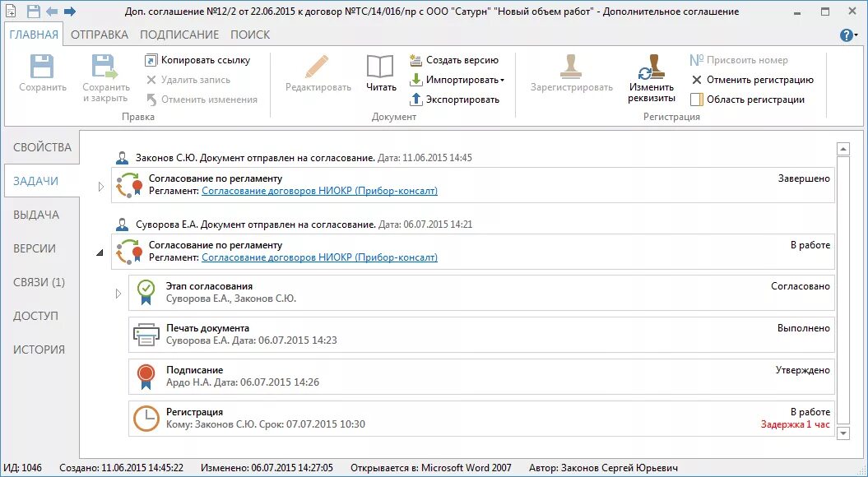Select the Регистрация task title
Viewport: 868px width, 477px height.
coord(194,412)
